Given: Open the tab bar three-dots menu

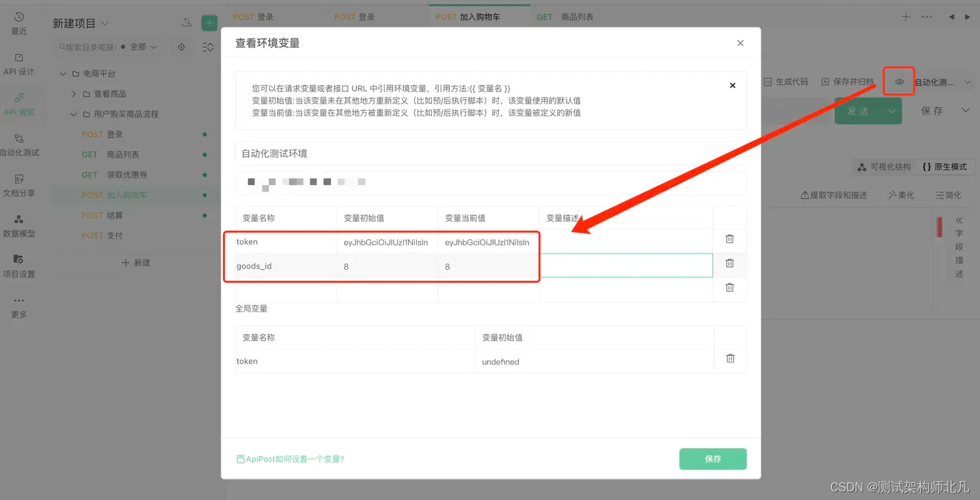Looking at the screenshot, I should (x=927, y=17).
